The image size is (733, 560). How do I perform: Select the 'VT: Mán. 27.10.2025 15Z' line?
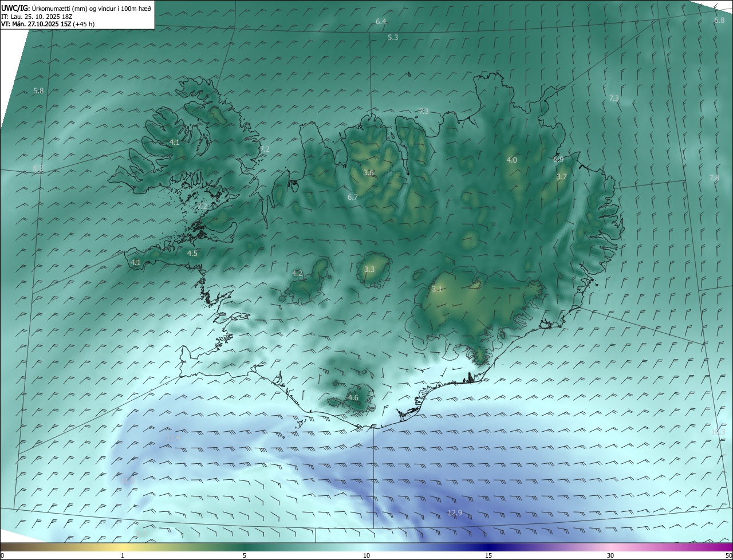tap(36, 24)
